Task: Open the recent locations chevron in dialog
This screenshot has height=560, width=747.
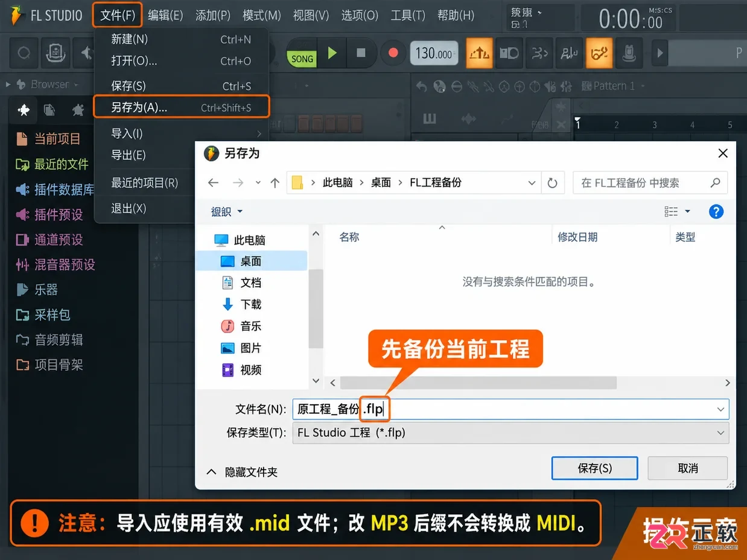Action: click(258, 183)
